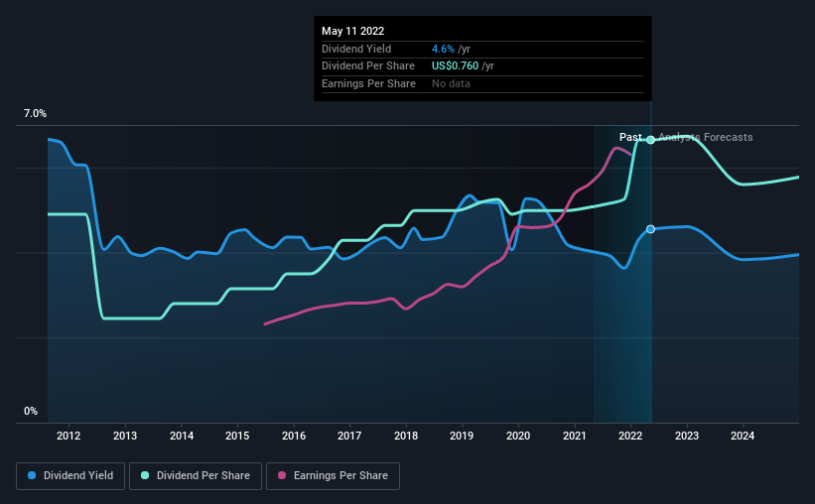The height and width of the screenshot is (504, 815).
Task: Click the 2020 x-axis label
Action: click(518, 436)
